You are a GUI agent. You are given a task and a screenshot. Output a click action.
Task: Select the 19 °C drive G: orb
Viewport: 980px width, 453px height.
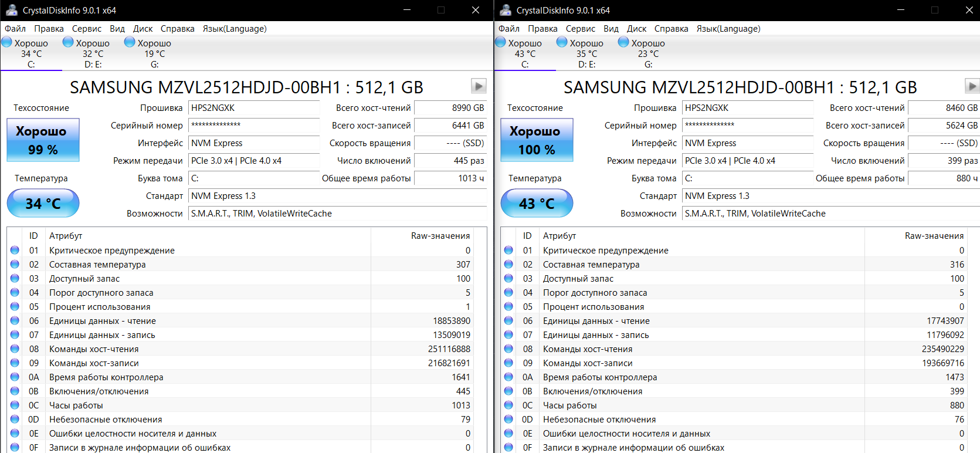click(130, 42)
